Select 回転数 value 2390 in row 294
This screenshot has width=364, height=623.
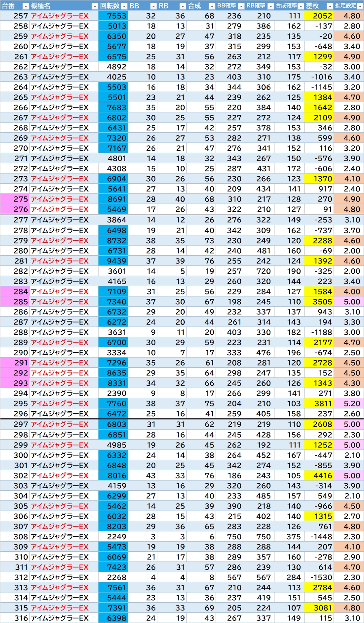coord(113,393)
